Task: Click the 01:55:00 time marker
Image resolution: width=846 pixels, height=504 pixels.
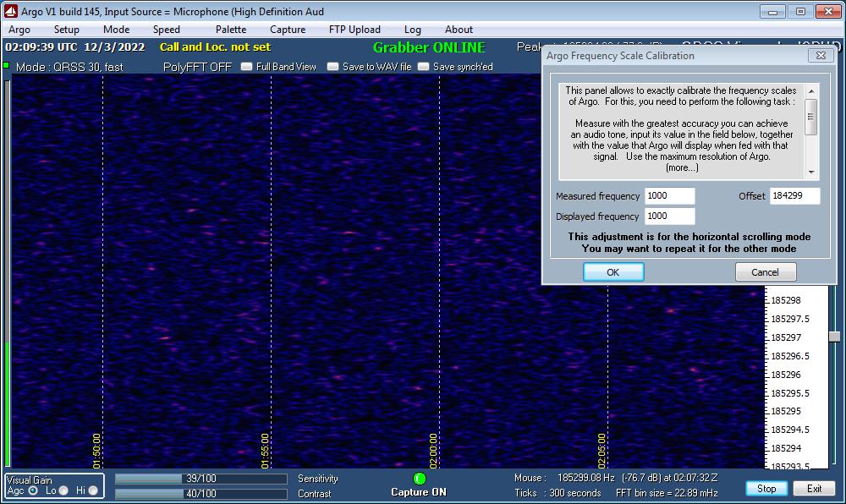Action: click(x=265, y=451)
